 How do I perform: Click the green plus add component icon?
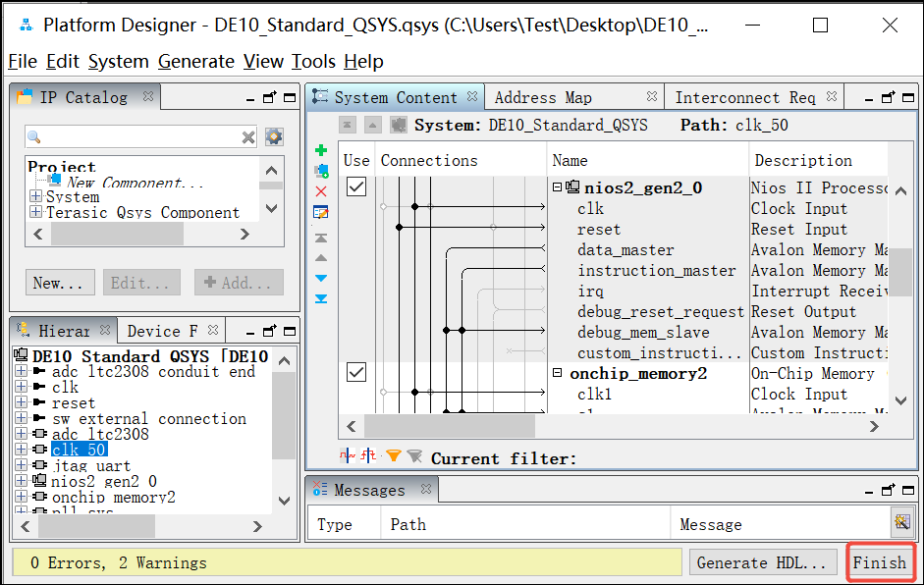(x=321, y=151)
